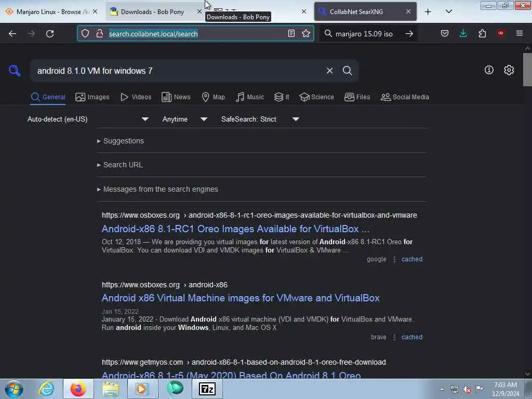Select the Videos search category
532x399 pixels.
point(136,97)
